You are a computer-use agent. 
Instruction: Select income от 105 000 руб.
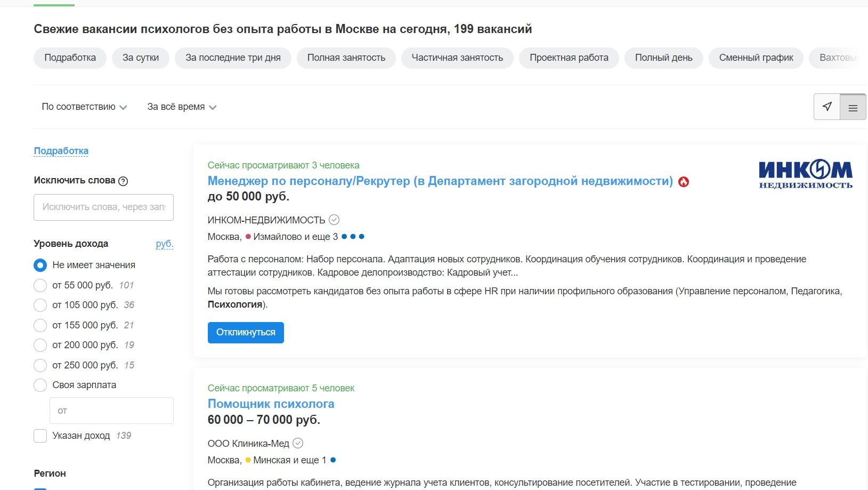point(40,305)
